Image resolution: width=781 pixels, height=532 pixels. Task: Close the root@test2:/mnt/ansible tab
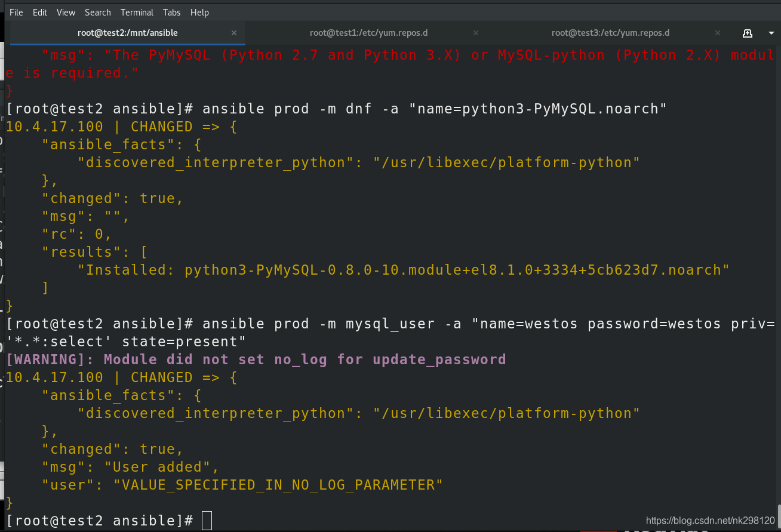click(234, 33)
